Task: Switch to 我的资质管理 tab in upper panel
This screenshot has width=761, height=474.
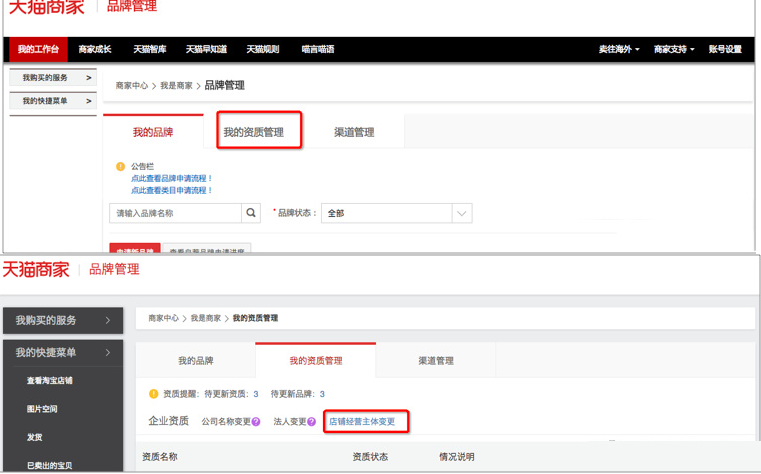Action: (254, 132)
